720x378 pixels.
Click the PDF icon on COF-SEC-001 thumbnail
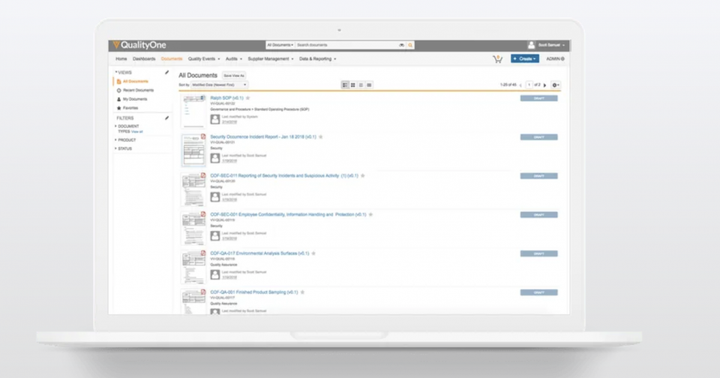click(x=203, y=214)
